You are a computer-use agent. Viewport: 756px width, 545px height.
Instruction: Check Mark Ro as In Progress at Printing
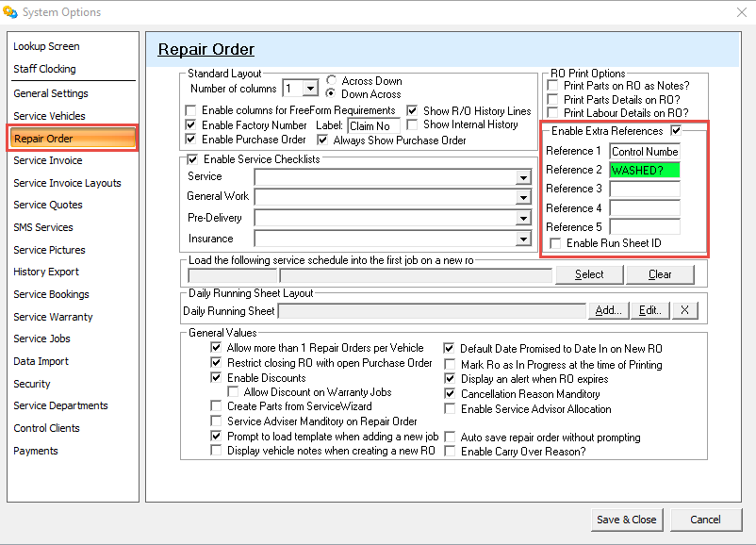[x=450, y=364]
